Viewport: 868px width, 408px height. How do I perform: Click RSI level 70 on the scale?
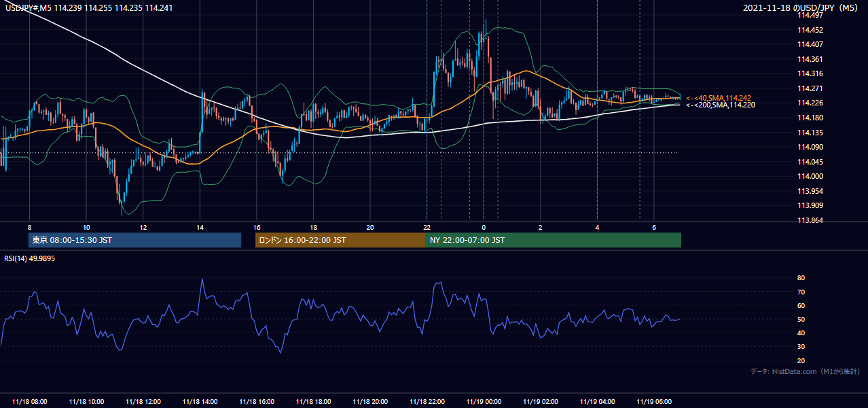tap(801, 292)
